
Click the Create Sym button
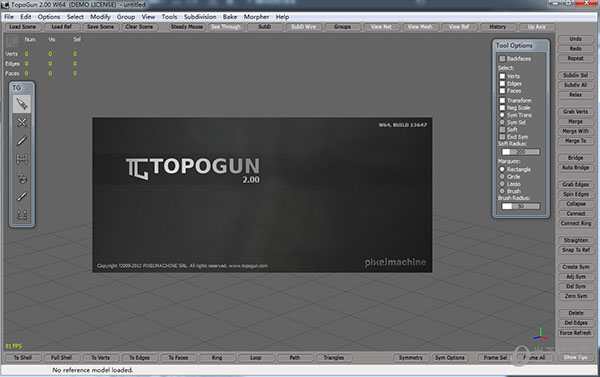pos(576,267)
